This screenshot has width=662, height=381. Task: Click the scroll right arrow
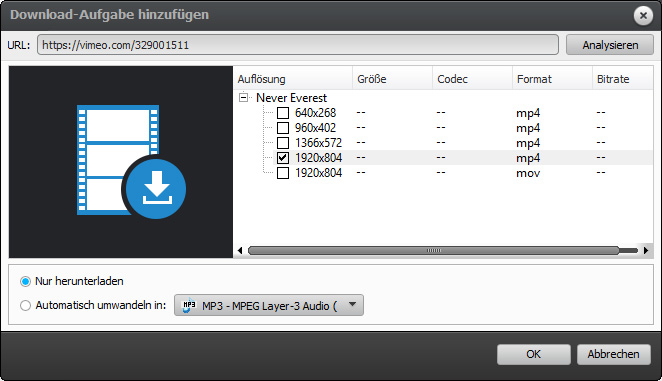[646, 250]
